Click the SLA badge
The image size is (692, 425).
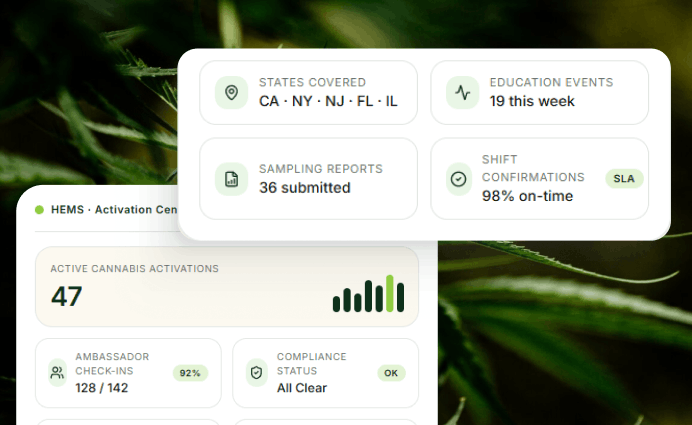coord(624,179)
